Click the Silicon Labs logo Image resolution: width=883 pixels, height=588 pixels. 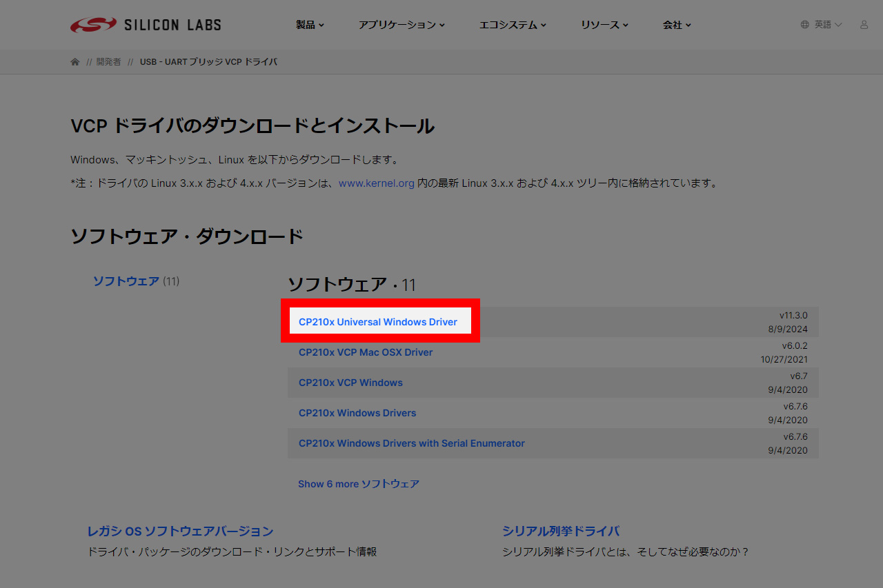(146, 25)
